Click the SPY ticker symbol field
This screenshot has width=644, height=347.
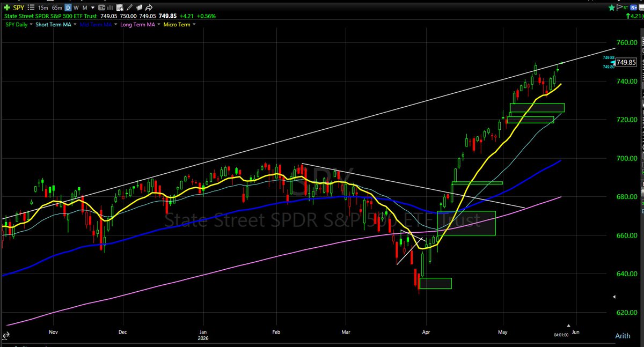(x=18, y=8)
